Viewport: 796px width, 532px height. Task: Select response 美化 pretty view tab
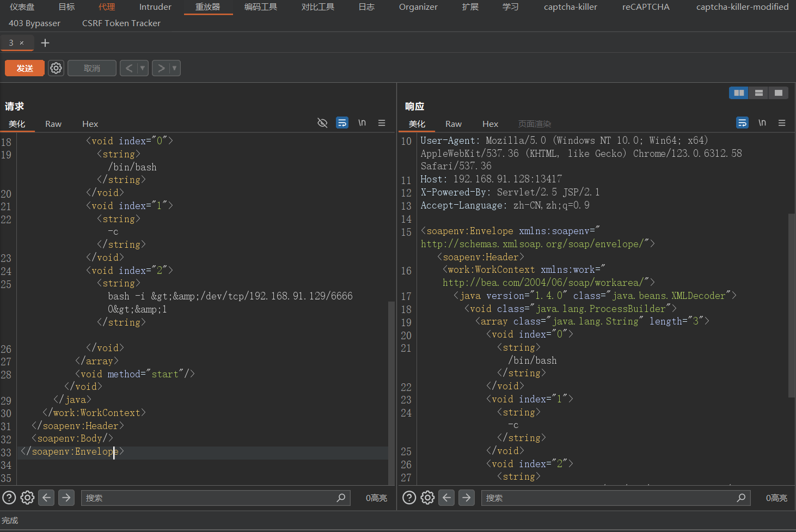point(417,124)
